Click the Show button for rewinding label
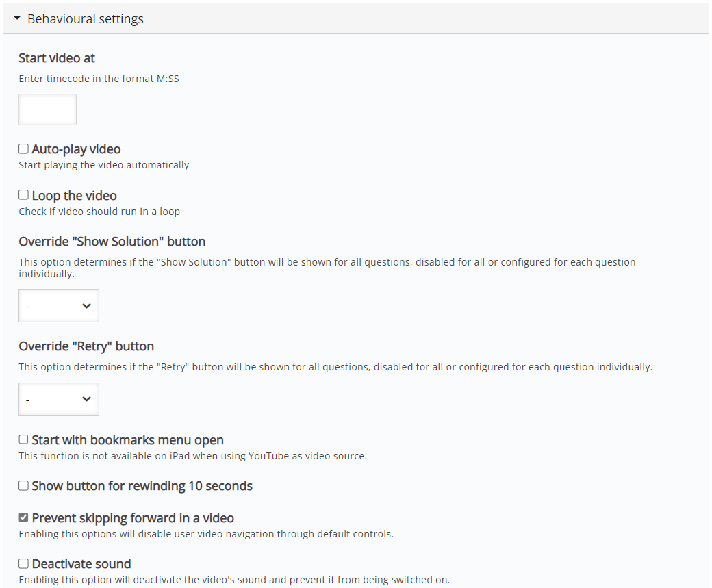The height and width of the screenshot is (588, 712). 142,486
